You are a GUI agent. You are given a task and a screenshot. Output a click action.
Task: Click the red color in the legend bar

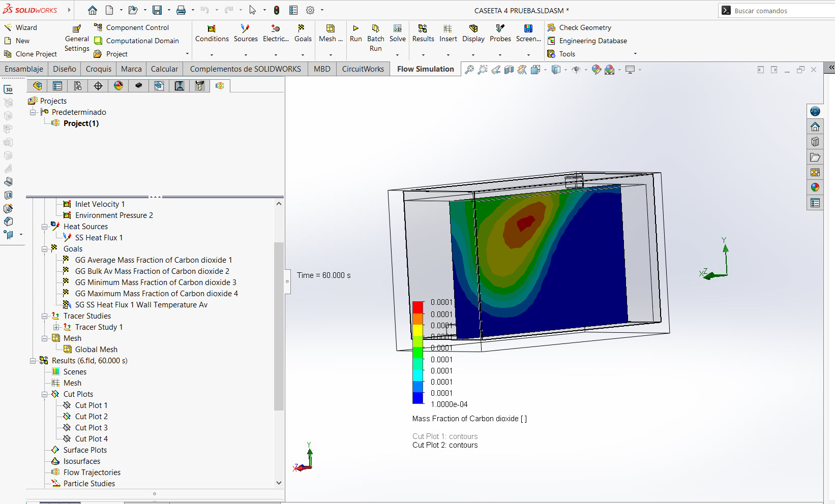[417, 307]
